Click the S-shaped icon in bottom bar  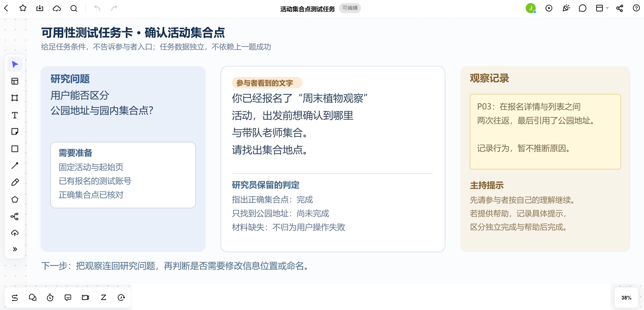15,298
